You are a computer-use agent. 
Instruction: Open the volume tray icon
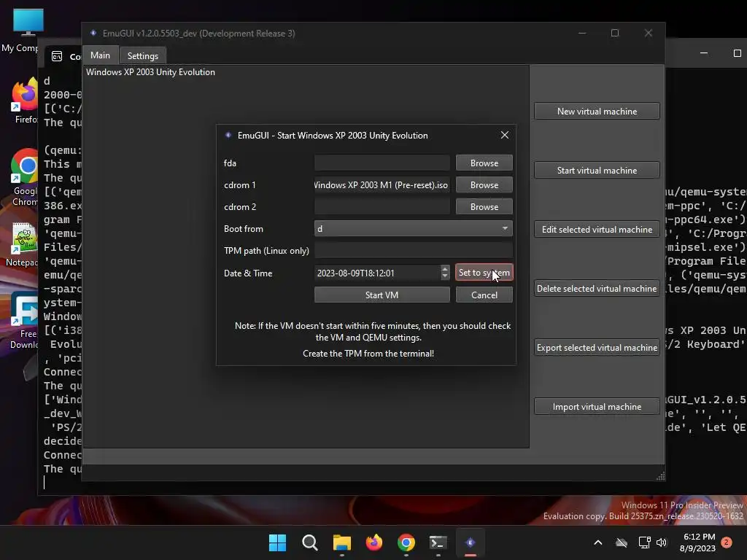coord(662,542)
